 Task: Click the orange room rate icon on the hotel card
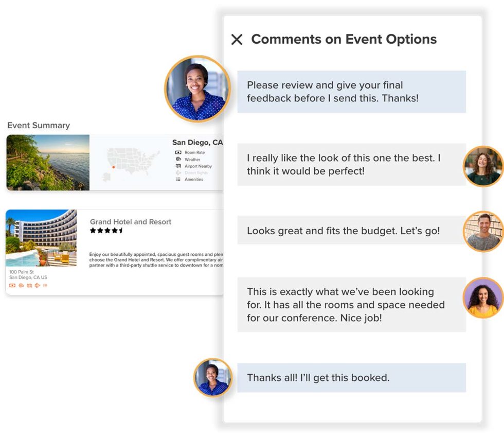tap(12, 285)
